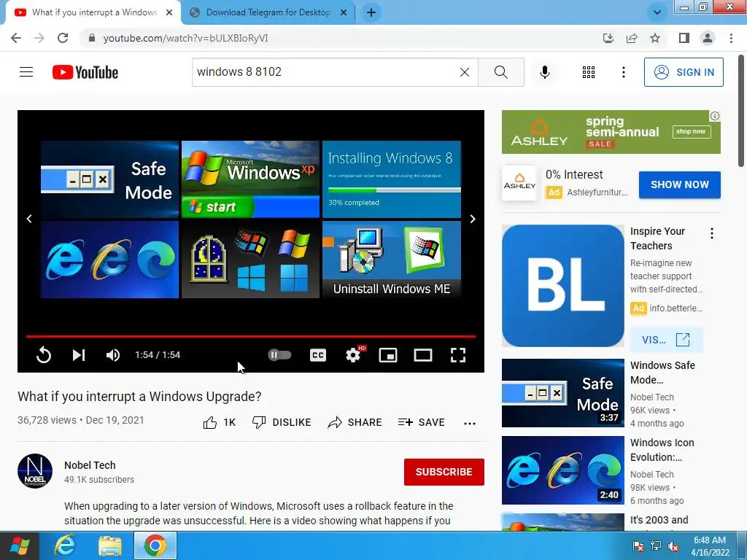Open YouTube settings three-dot menu

[623, 72]
